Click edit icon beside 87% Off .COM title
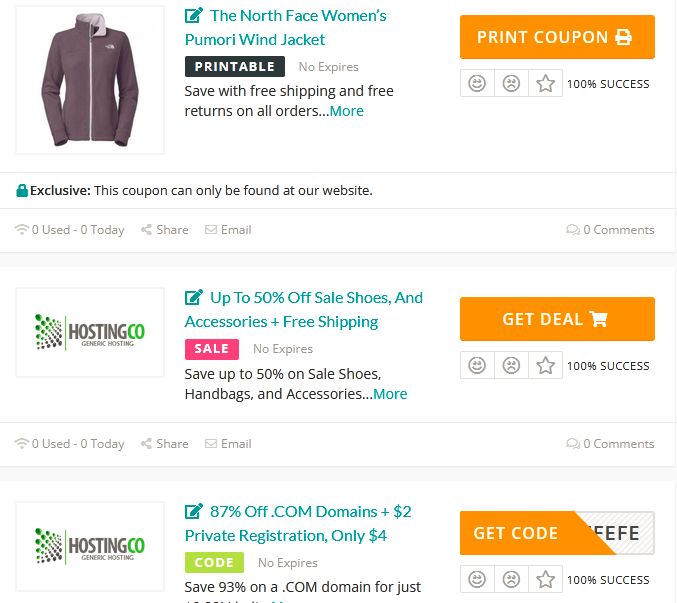This screenshot has height=603, width=677. point(194,512)
